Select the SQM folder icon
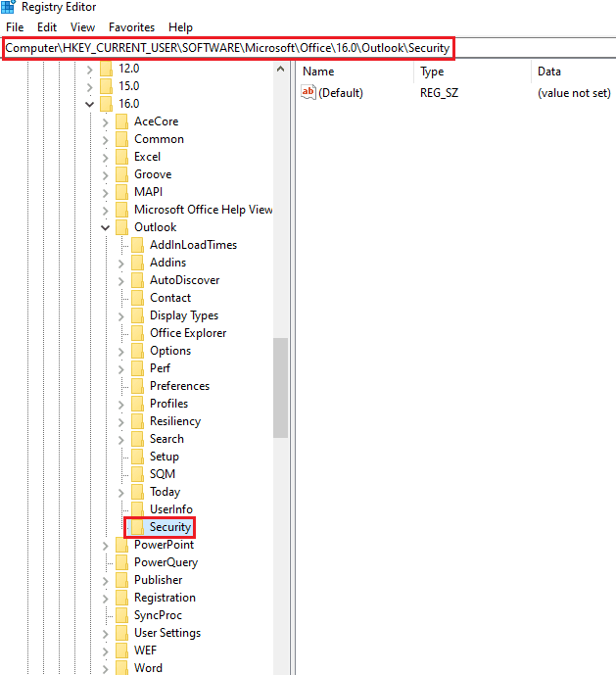 pos(137,474)
